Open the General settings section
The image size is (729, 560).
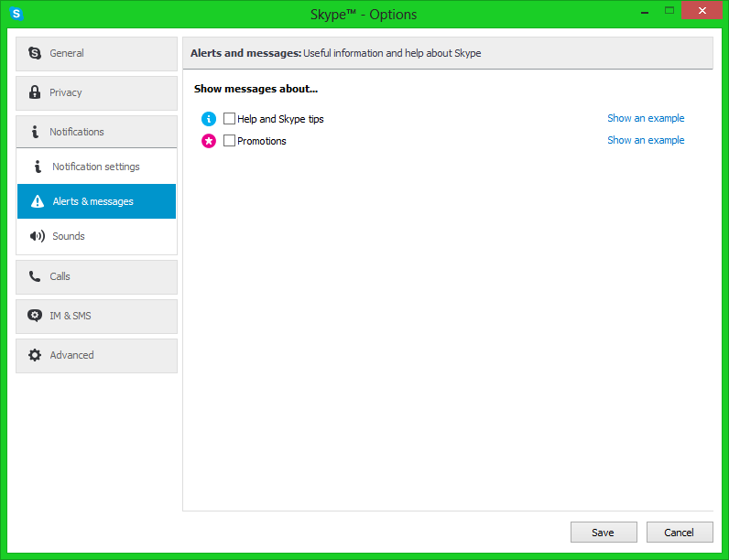click(x=97, y=54)
